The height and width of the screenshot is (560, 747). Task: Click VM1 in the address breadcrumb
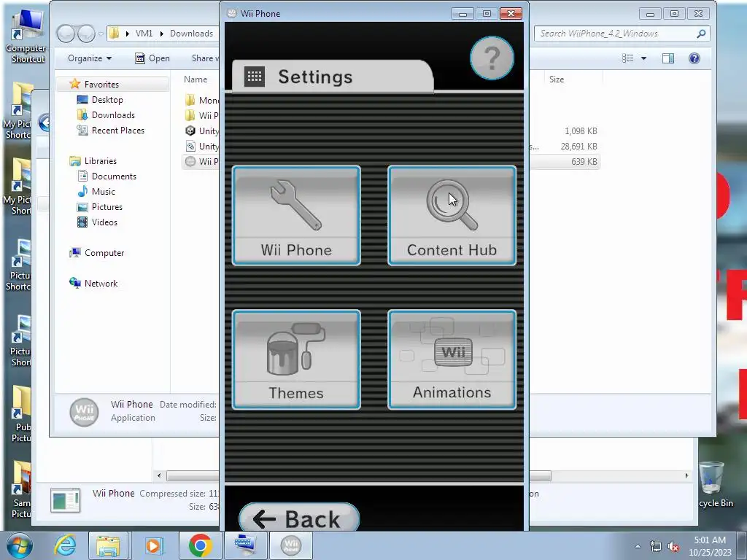click(144, 34)
